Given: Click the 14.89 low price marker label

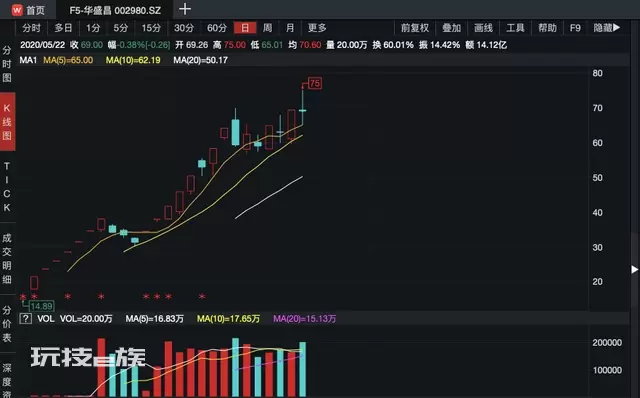Looking at the screenshot, I should tap(41, 306).
